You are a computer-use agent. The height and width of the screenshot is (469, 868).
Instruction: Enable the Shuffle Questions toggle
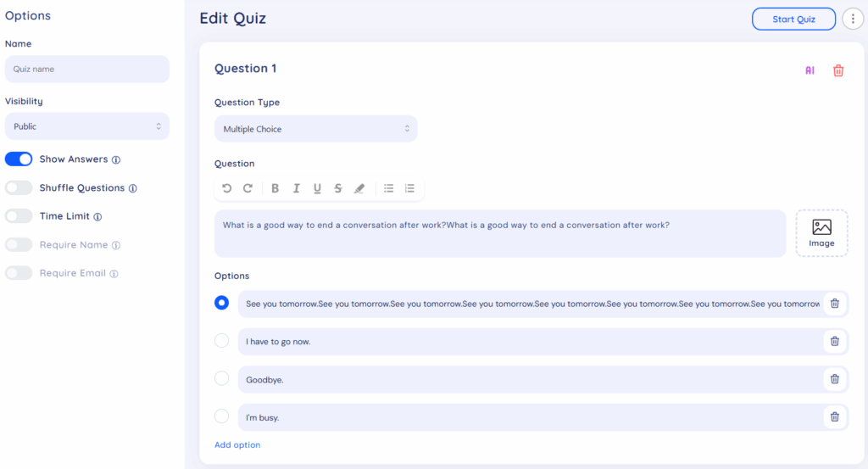[19, 187]
